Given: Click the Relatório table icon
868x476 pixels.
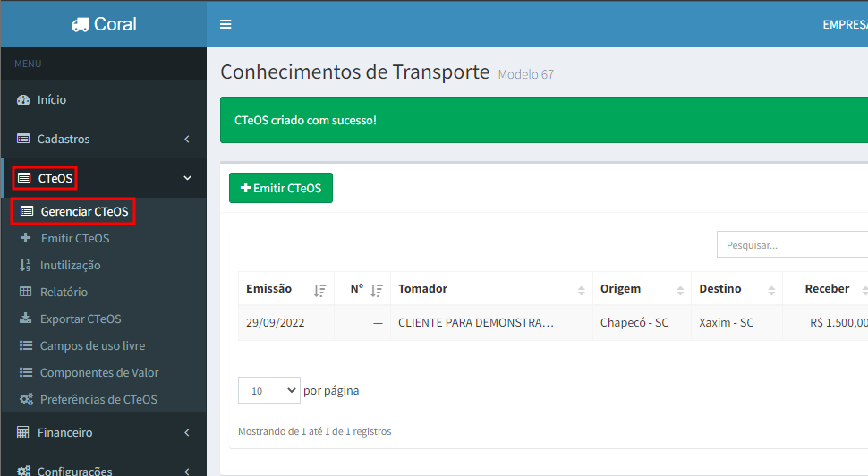Looking at the screenshot, I should [25, 293].
